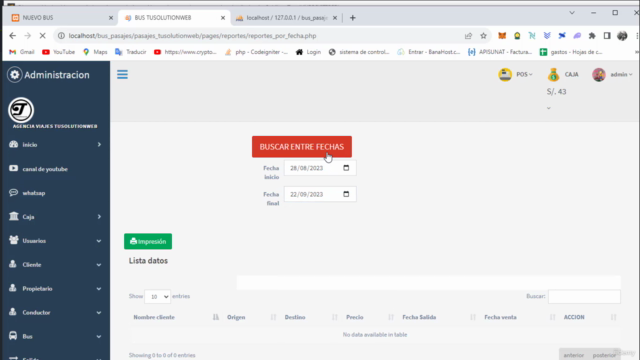Click the browser share page icon

click(x=468, y=36)
